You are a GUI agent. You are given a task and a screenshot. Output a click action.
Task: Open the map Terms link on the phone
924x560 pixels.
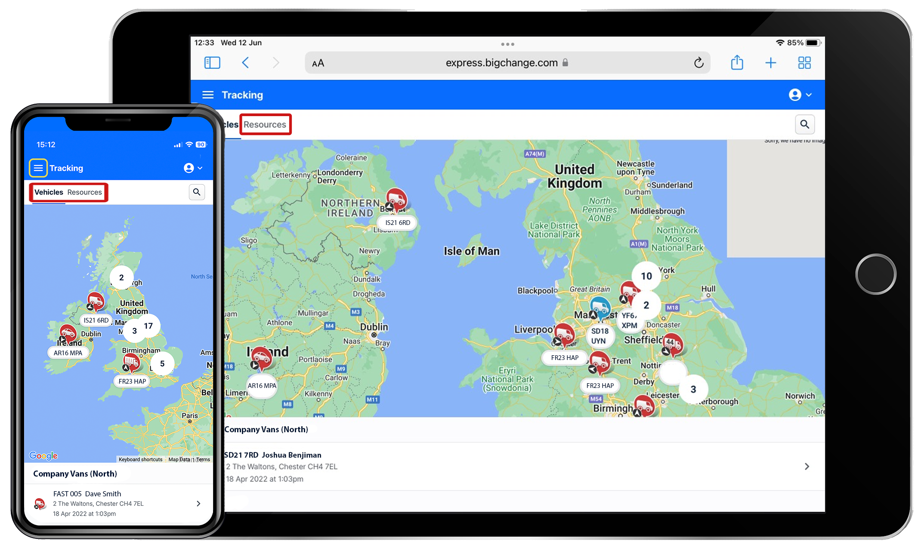coord(203,459)
